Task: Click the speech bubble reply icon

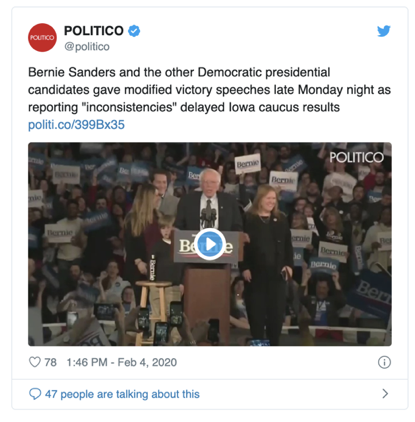Action: (35, 394)
